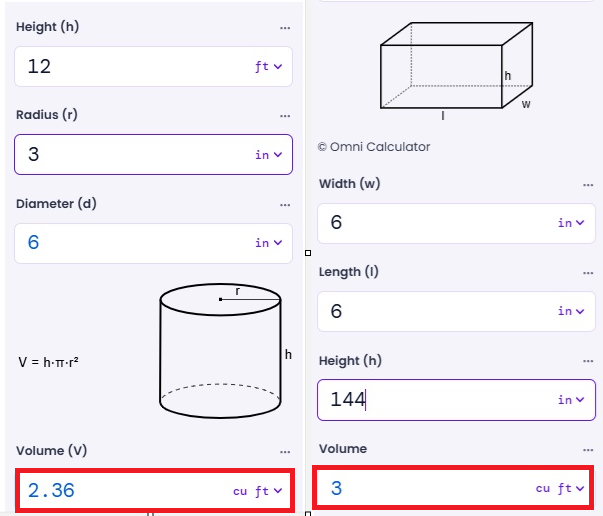Open more options for box Height (h)

coord(588,361)
